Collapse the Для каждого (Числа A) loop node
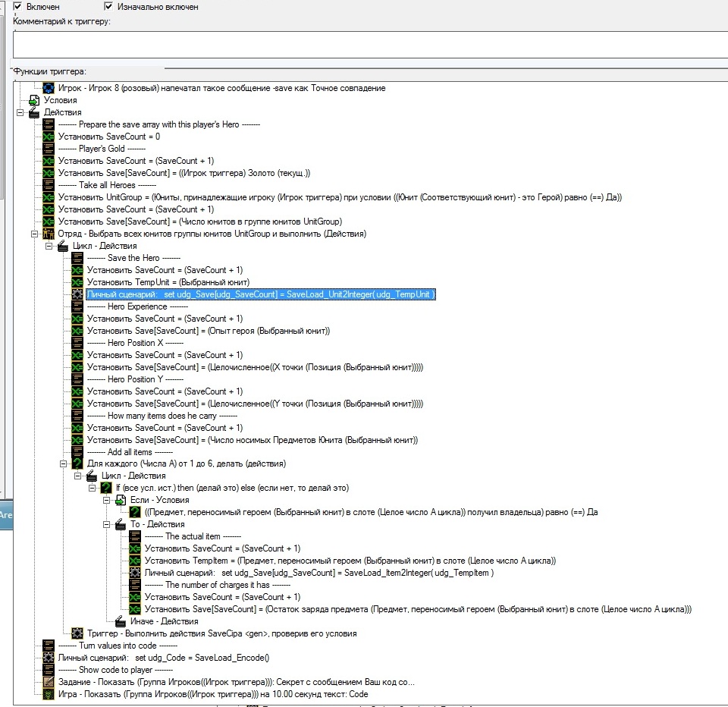728x707 pixels. 63,463
